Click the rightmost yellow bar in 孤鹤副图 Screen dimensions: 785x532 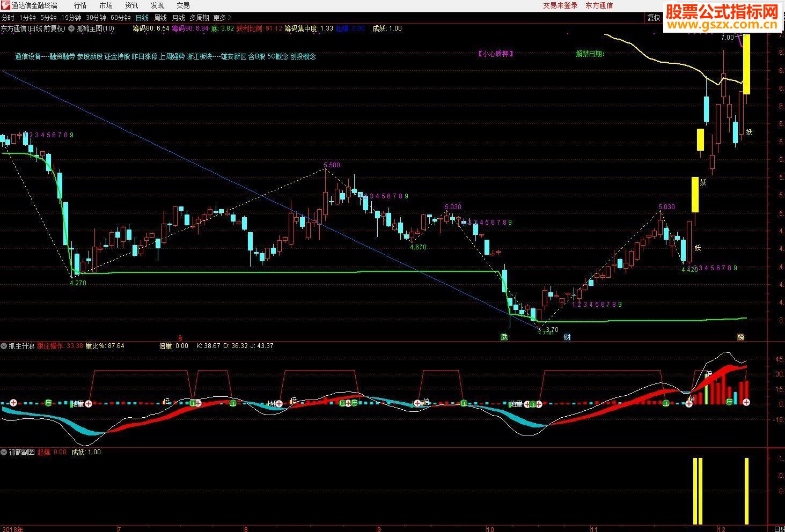pos(746,491)
